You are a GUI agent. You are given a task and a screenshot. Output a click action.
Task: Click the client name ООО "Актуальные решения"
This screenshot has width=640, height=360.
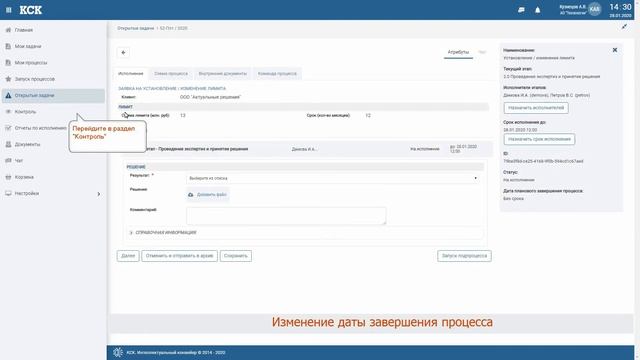pos(210,97)
